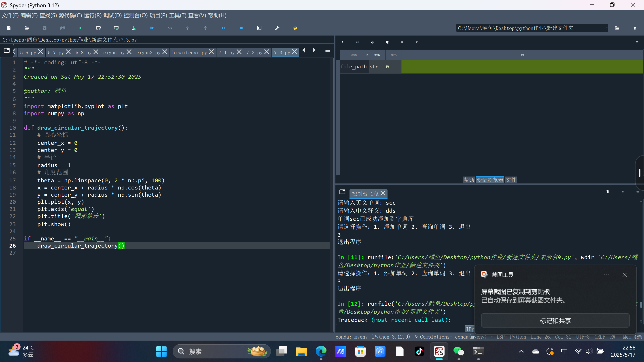Open WeChat from the taskbar
This screenshot has height=362, width=644.
coord(458,351)
